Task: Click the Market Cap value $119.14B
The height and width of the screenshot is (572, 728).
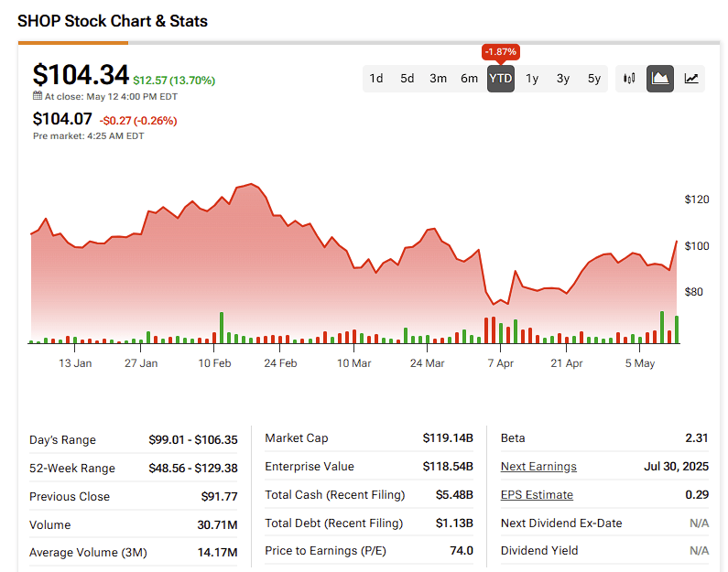Action: (x=448, y=437)
